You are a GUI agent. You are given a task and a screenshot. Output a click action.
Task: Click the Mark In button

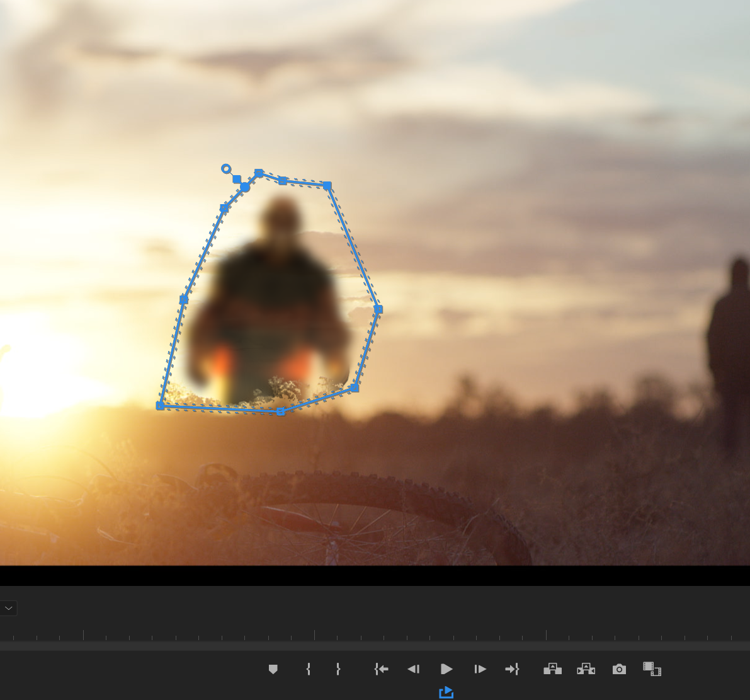point(308,669)
